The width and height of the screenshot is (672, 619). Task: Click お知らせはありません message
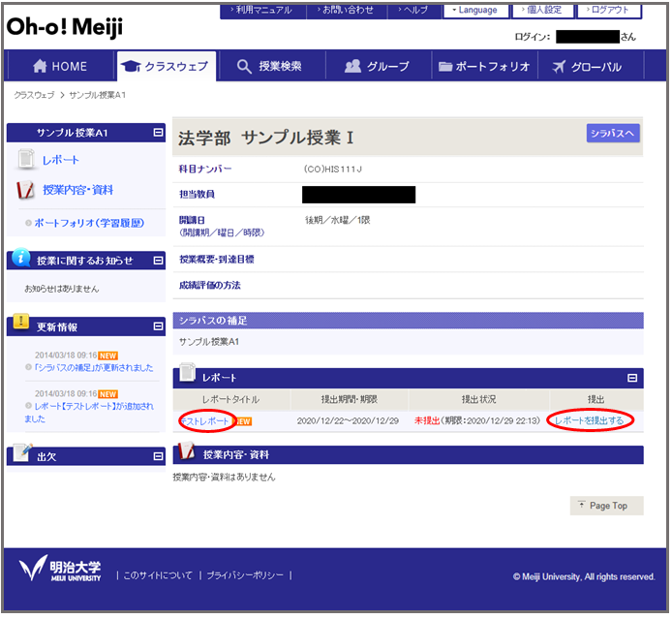point(62,289)
